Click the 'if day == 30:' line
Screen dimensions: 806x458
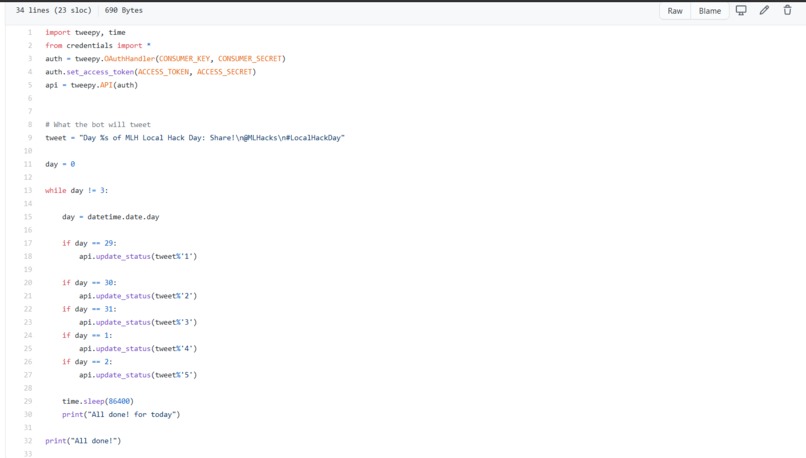pos(89,283)
